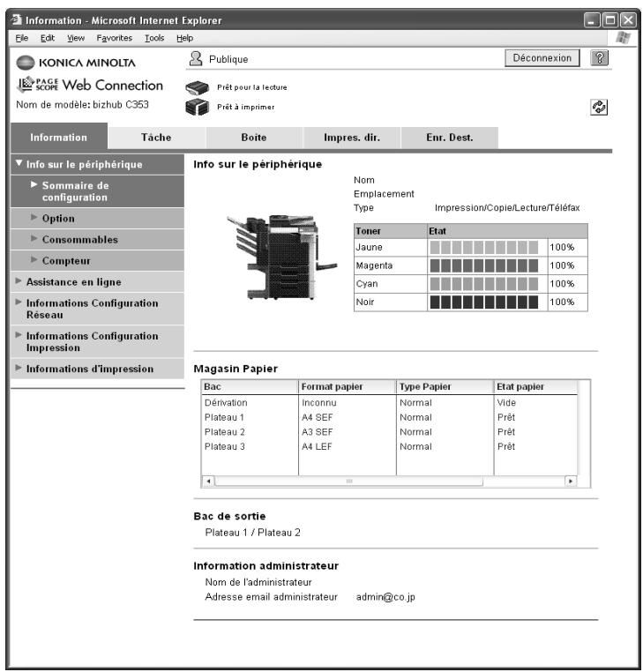Click the Cyan toner level bar
Screen dimensions: 643x672
[x=484, y=284]
